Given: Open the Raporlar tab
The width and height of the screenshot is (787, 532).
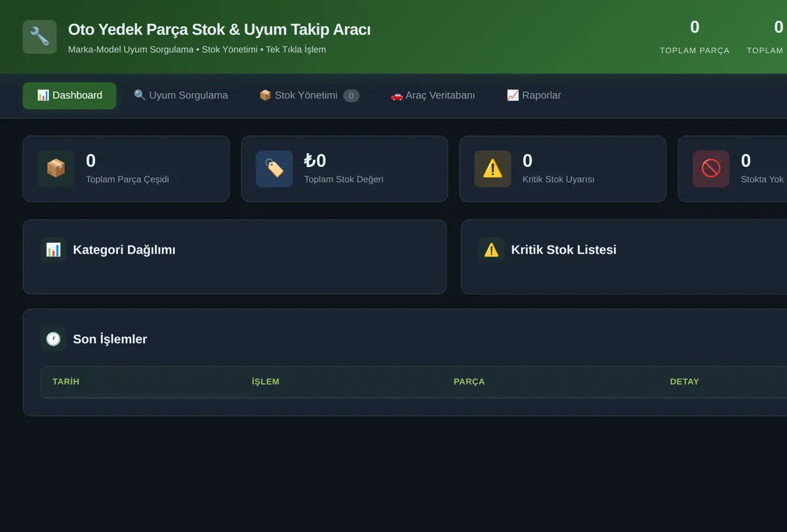Looking at the screenshot, I should click(534, 96).
